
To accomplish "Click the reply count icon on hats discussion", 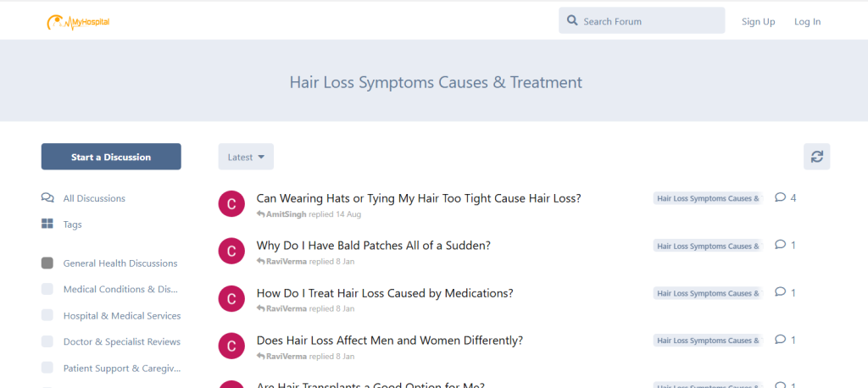I will 781,198.
